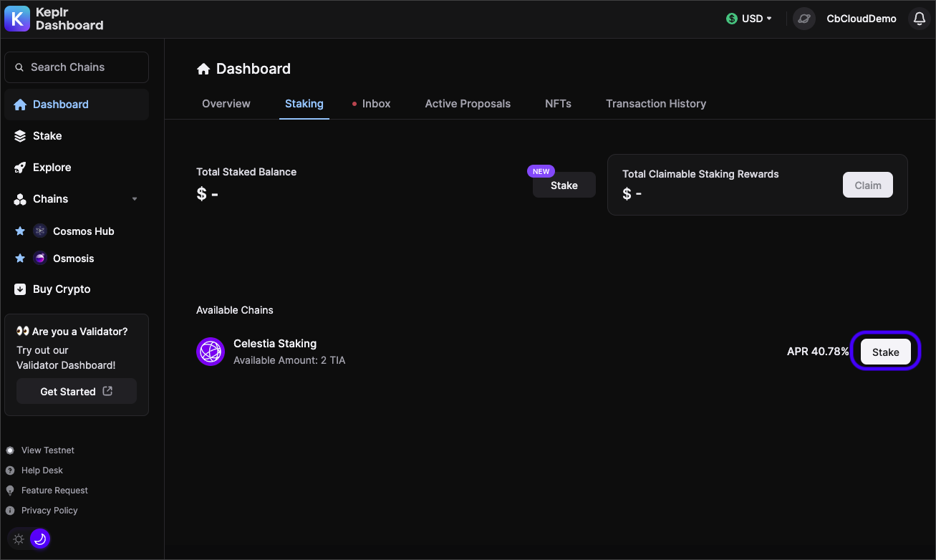
Task: Stake Celestia with the Stake button
Action: click(x=886, y=352)
